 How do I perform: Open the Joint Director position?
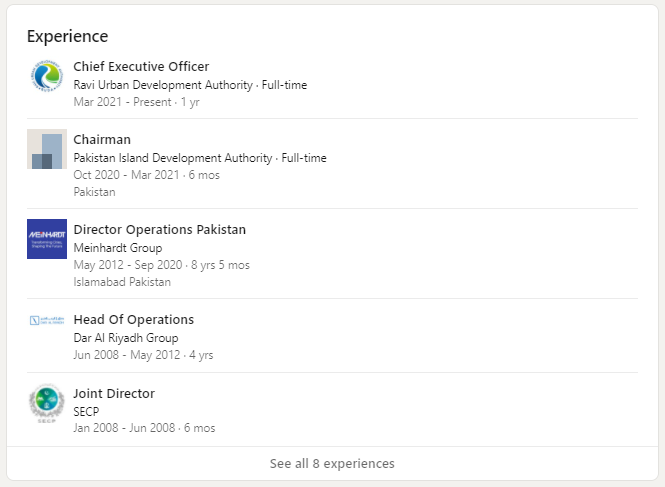[114, 393]
